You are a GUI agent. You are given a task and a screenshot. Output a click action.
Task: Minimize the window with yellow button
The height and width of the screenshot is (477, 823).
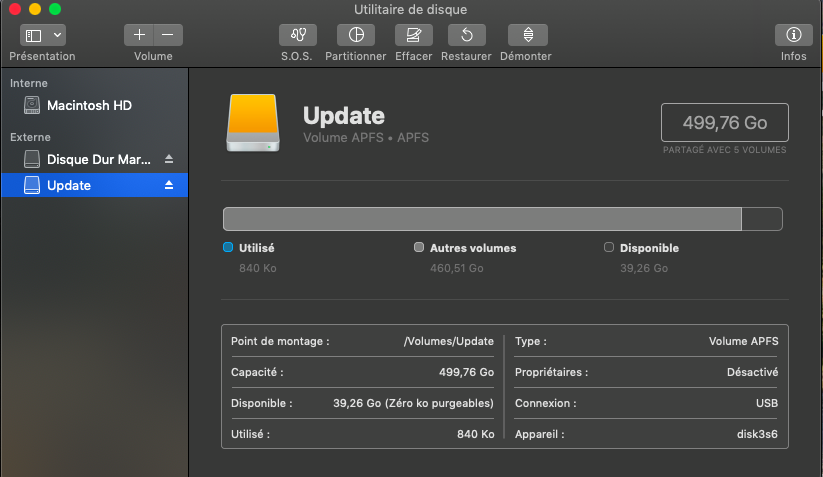35,9
